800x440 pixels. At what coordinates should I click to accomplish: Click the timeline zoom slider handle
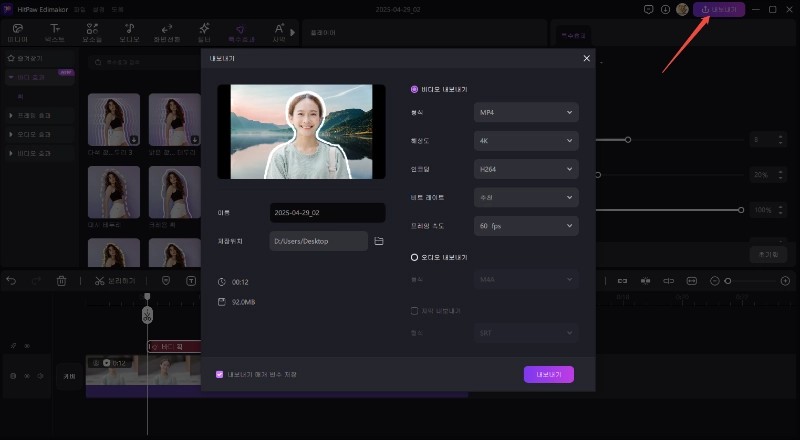(x=728, y=281)
